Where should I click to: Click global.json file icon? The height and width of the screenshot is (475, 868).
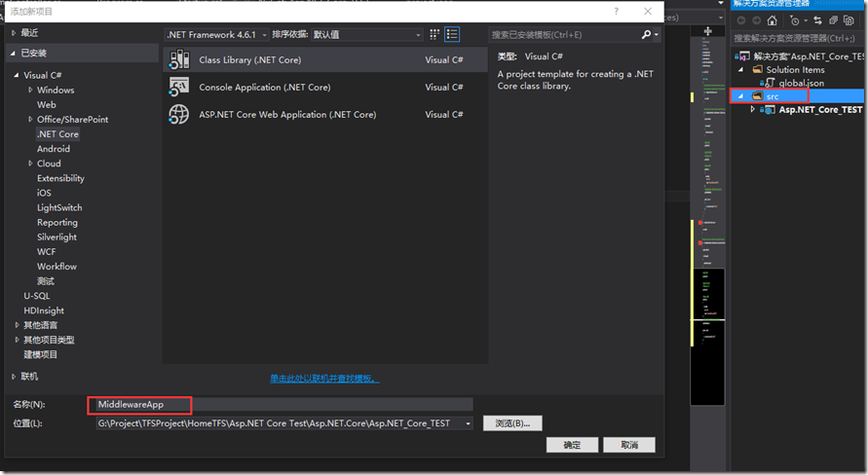pos(769,83)
